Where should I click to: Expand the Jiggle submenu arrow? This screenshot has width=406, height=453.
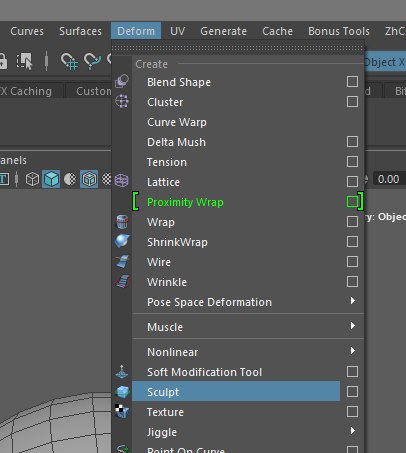pos(353,431)
